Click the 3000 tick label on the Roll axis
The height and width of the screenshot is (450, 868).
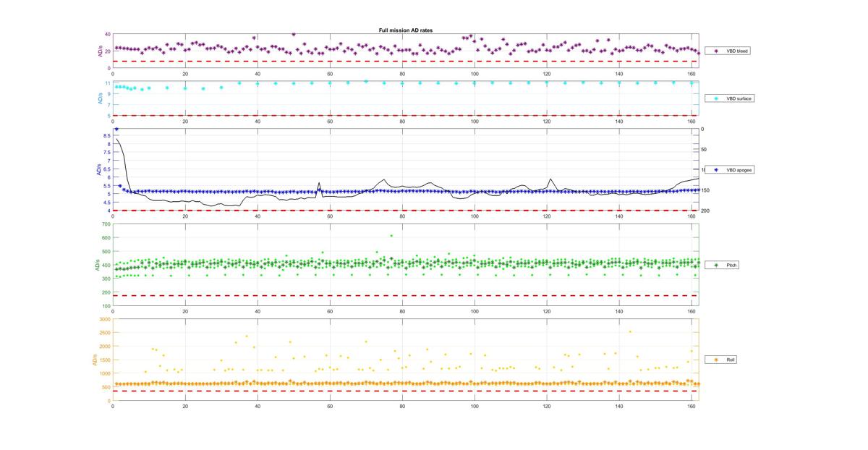[x=105, y=319]
